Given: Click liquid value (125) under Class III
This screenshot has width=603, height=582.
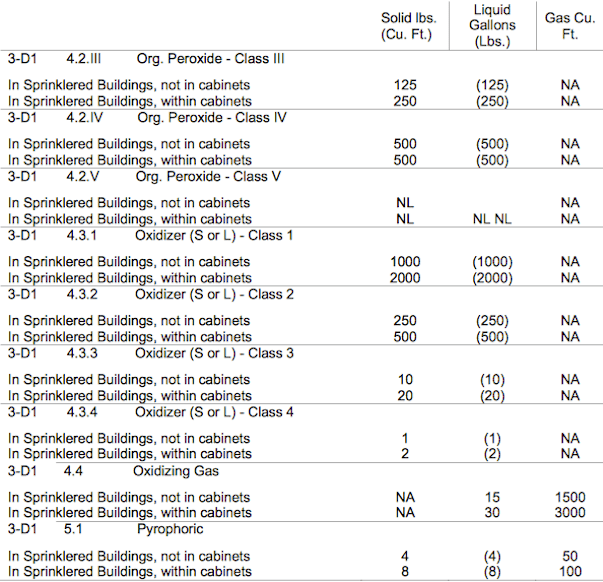Looking at the screenshot, I should [492, 85].
